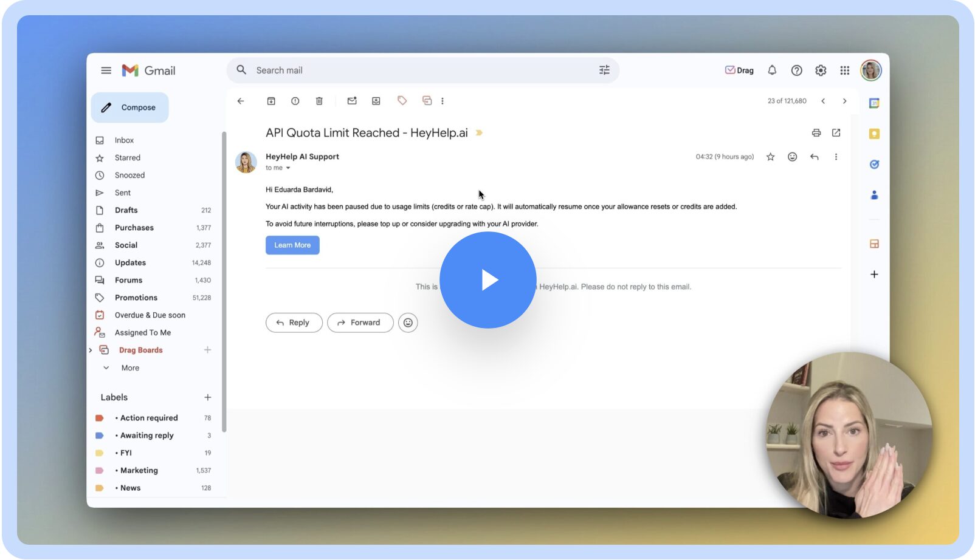Mark the email as unread
975x560 pixels.
point(352,101)
